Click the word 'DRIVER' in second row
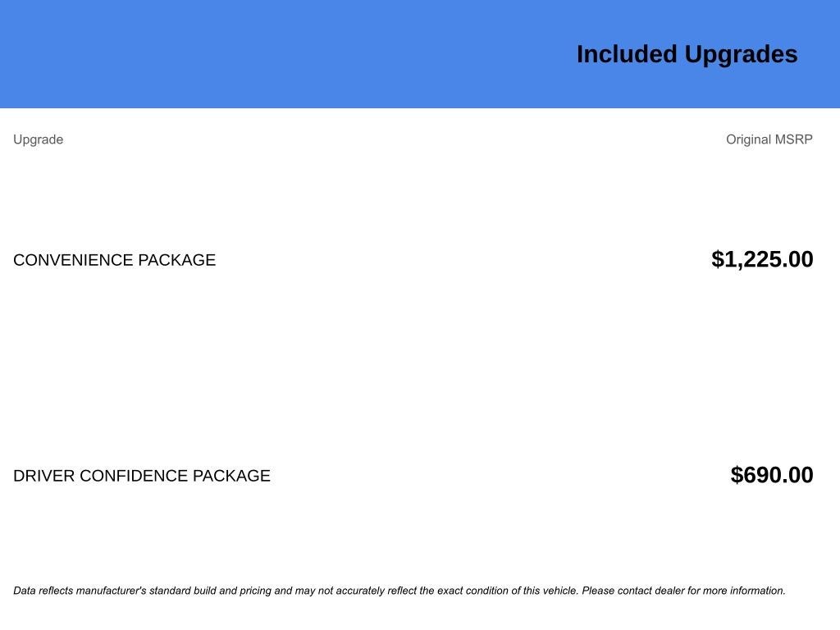 [44, 476]
